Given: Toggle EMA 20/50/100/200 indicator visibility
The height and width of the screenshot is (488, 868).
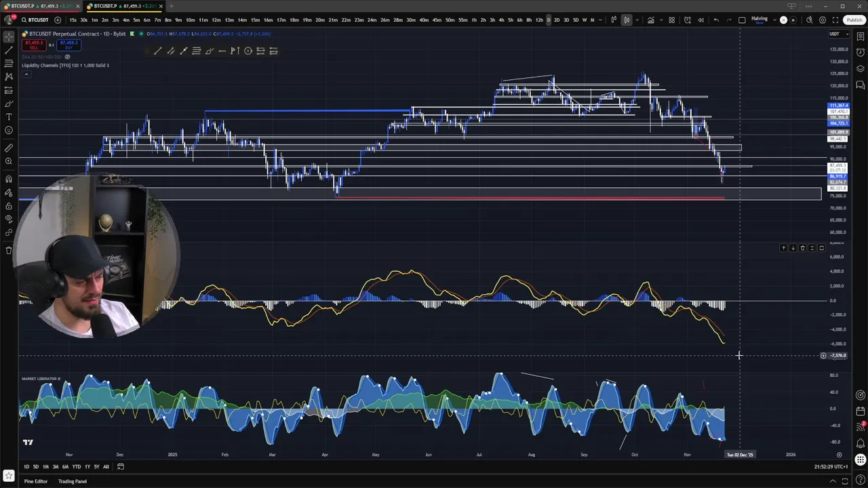Looking at the screenshot, I should coord(67,57).
